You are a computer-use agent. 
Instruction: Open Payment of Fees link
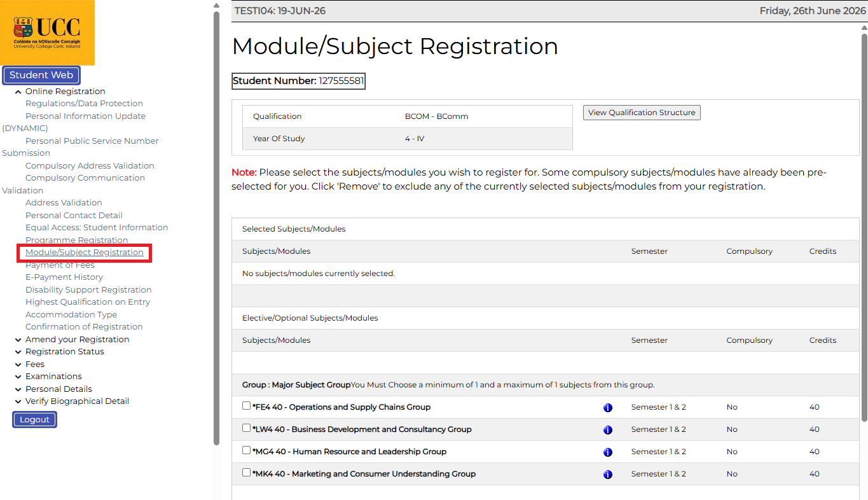[x=60, y=265]
